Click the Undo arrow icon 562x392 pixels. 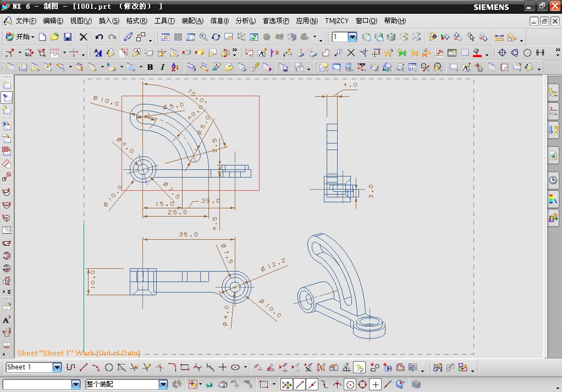tap(99, 37)
